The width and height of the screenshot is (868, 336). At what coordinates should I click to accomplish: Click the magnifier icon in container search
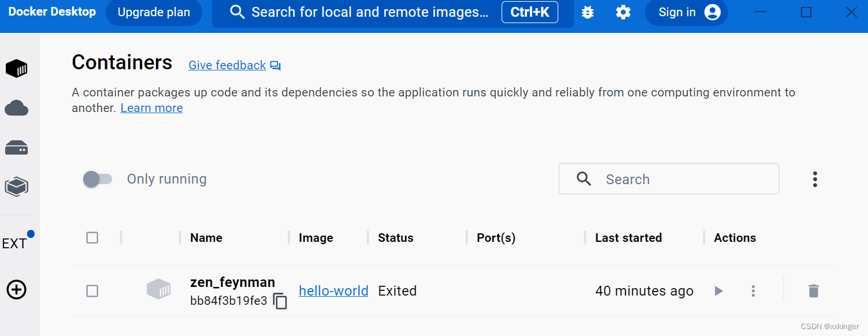pos(584,179)
